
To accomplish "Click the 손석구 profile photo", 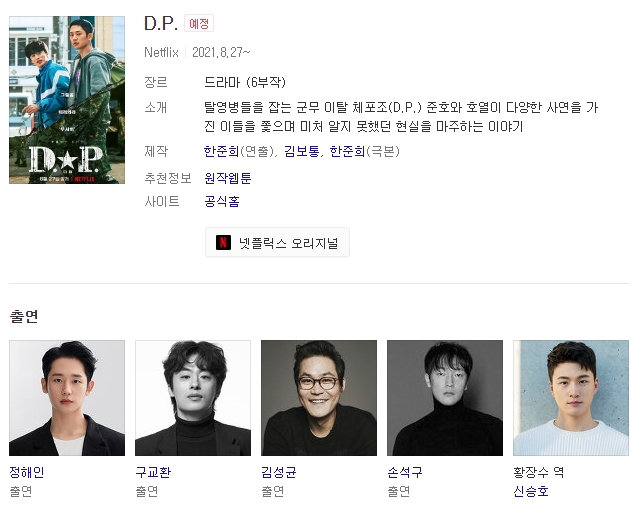I will (445, 398).
